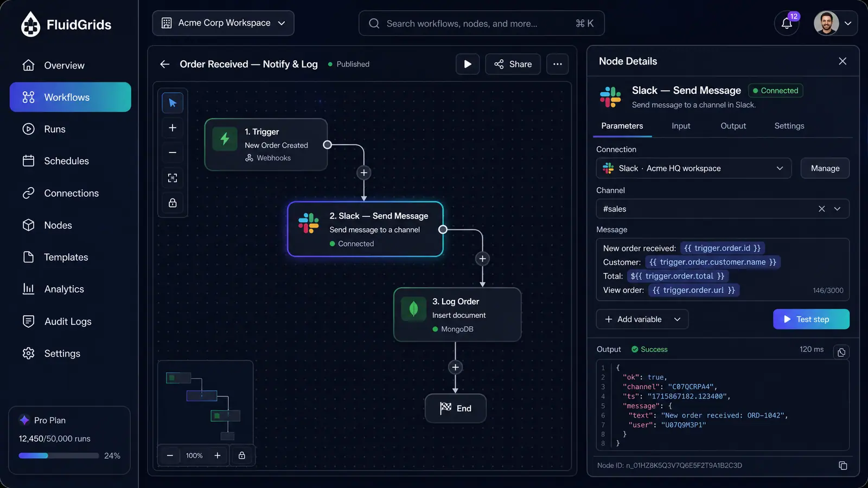Click the minimap thumbnail

point(206,402)
